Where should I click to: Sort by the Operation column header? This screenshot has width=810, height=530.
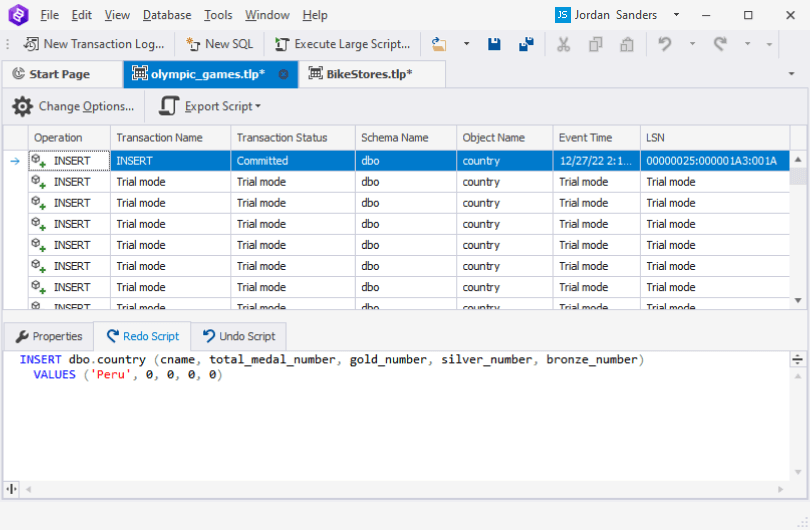(69, 138)
